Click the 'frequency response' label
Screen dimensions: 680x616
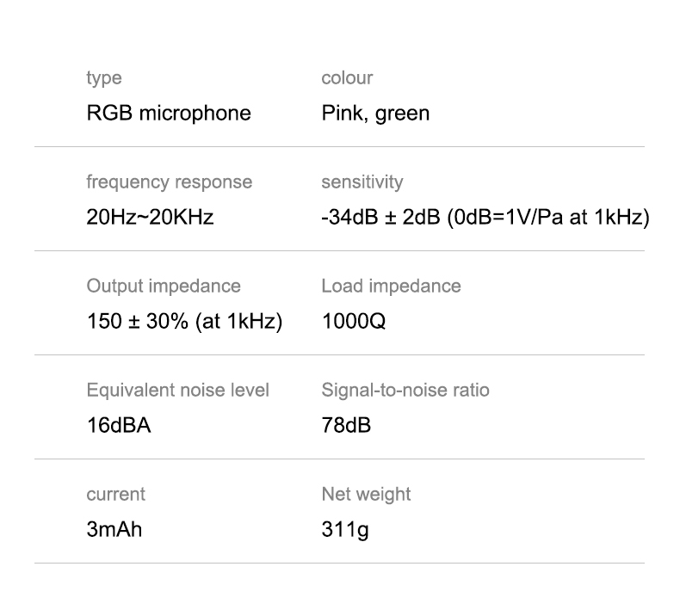click(x=169, y=182)
